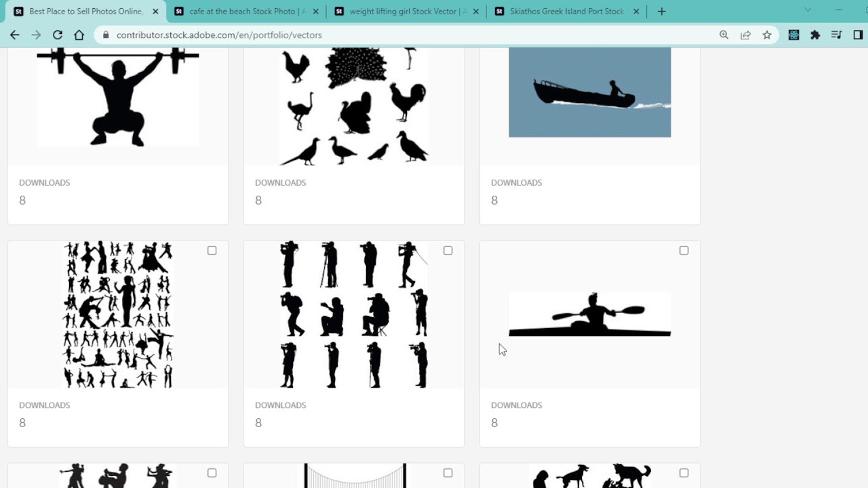Open the dancers silhouettes collection thumbnail
868x488 pixels.
118,314
